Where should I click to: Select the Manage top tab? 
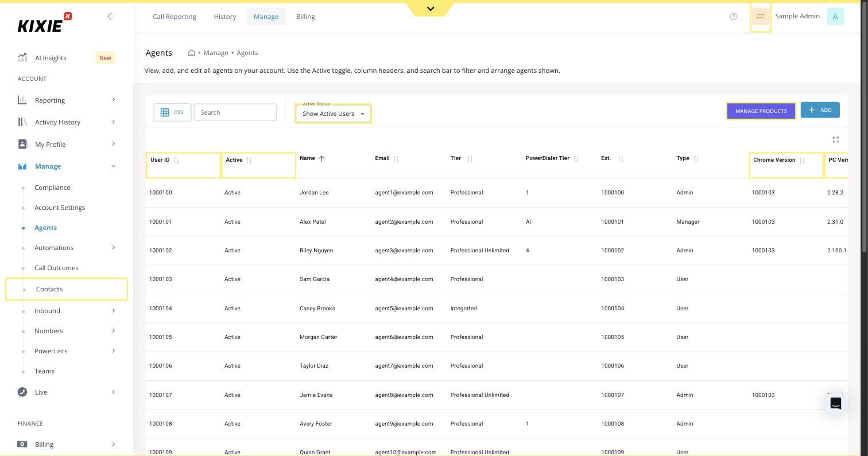pyautogui.click(x=266, y=17)
